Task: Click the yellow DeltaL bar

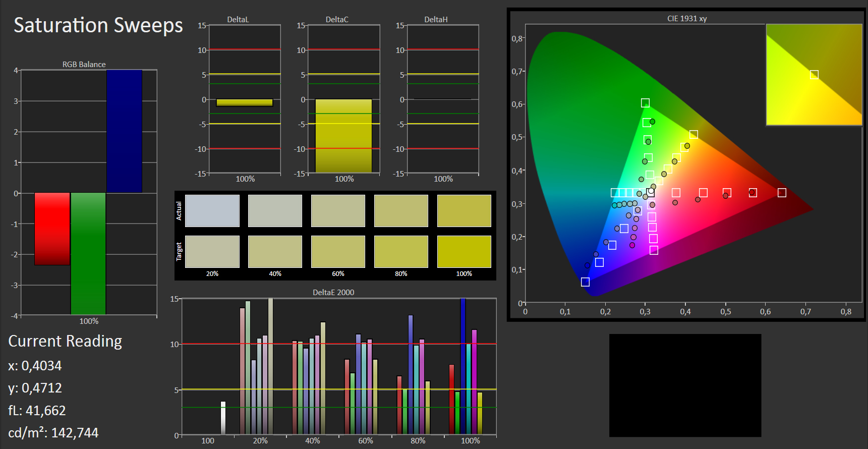Action: pos(245,102)
